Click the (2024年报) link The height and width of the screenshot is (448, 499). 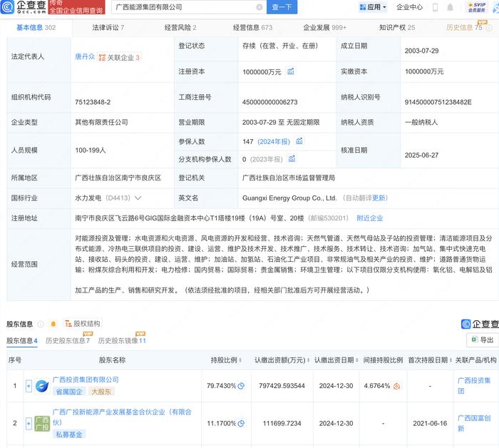pos(274,141)
